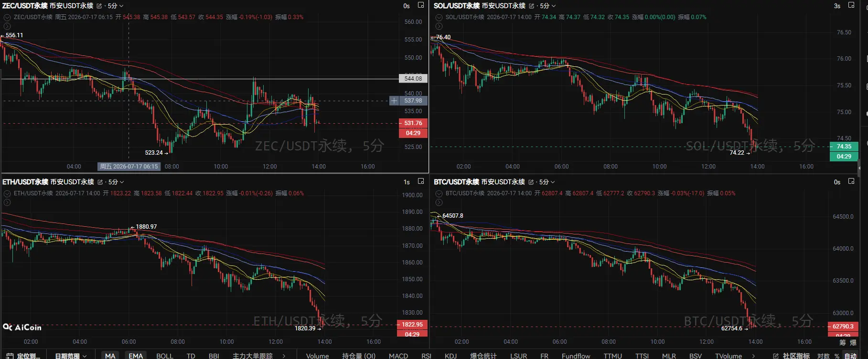The width and height of the screenshot is (868, 359).
Task: Collapse the ZEC/USDT indicator legend
Action: tap(7, 17)
